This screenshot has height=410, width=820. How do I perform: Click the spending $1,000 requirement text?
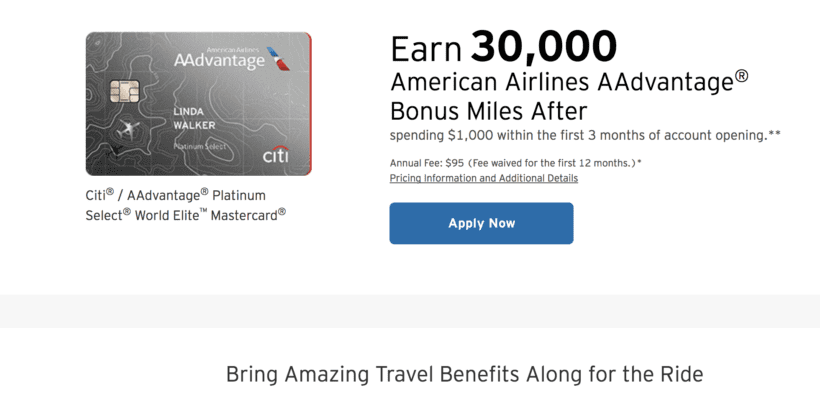click(585, 135)
